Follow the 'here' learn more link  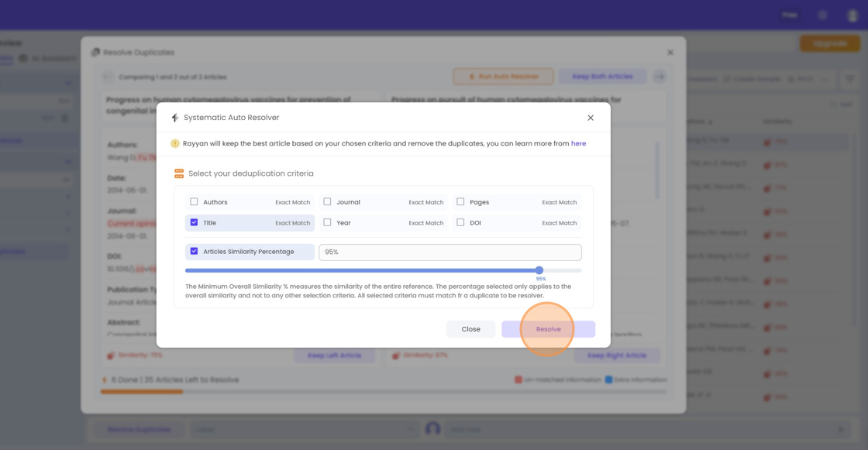pyautogui.click(x=579, y=143)
